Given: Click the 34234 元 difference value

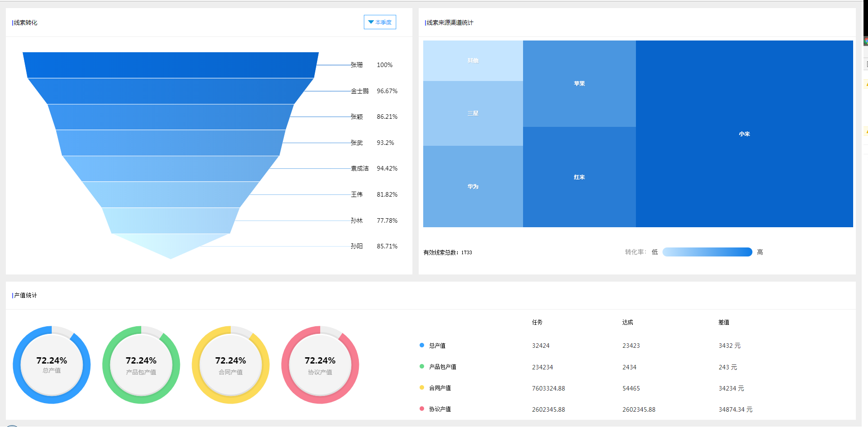Looking at the screenshot, I should click(731, 388).
